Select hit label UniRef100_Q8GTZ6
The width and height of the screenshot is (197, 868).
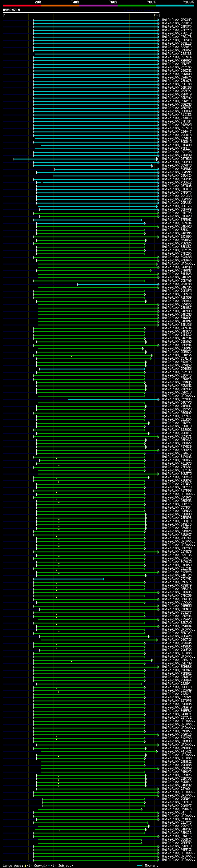click(177, 206)
